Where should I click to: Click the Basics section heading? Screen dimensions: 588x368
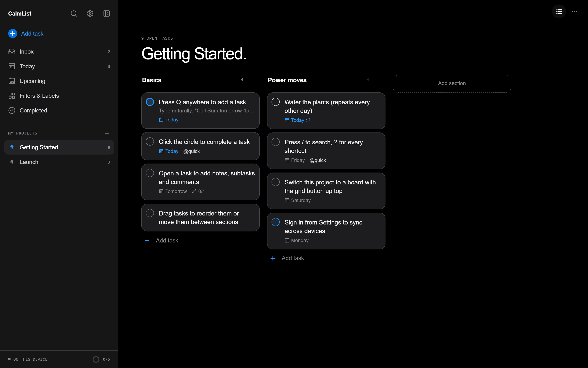pyautogui.click(x=152, y=80)
